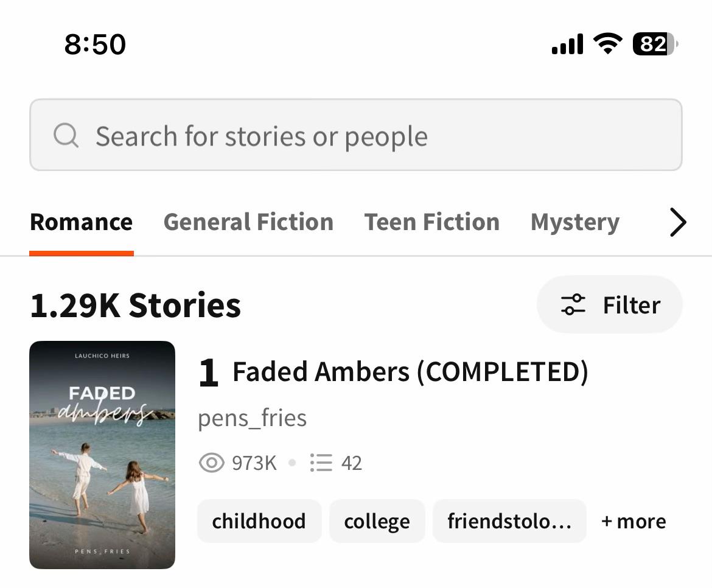The height and width of the screenshot is (588, 712).
Task: Tap the chapter list icon
Action: [321, 463]
